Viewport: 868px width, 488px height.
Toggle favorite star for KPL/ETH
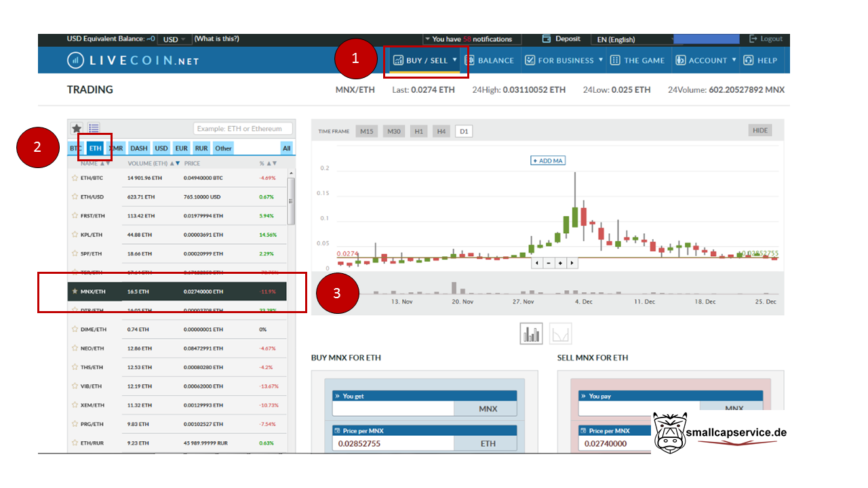tap(75, 235)
